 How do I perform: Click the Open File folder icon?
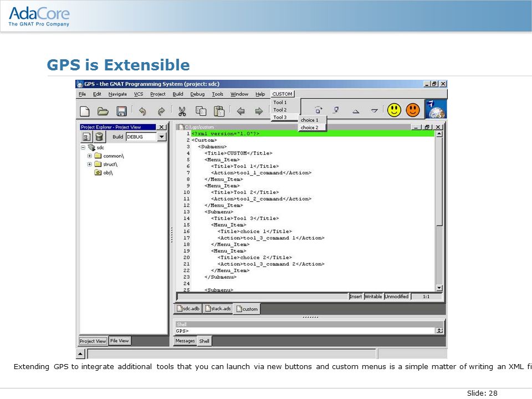point(103,111)
